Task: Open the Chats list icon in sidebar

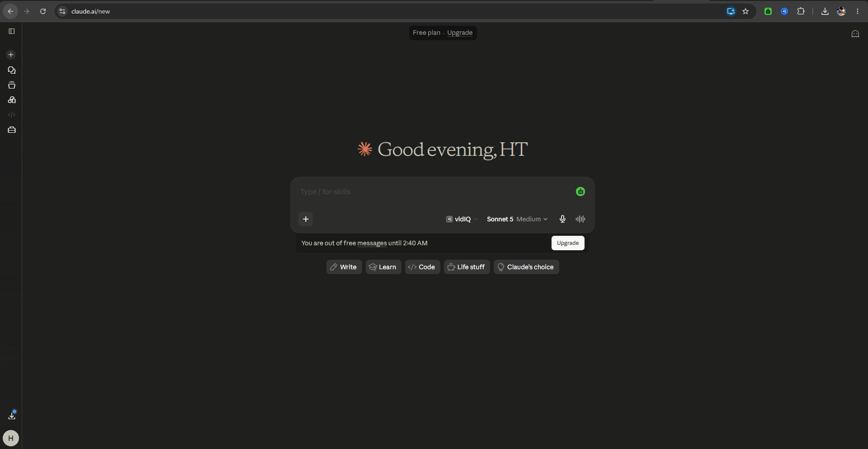Action: coord(12,70)
